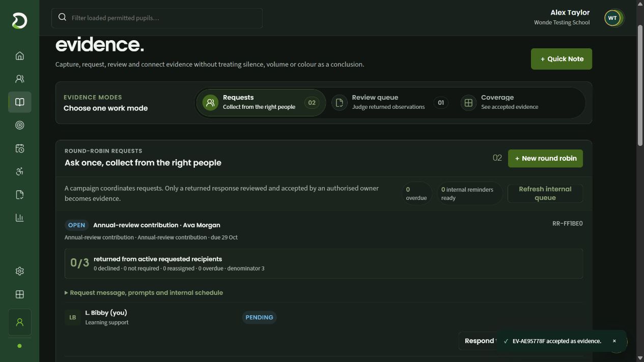Click request ID RR-FF1BE0
This screenshot has width=644, height=362.
pos(567,224)
